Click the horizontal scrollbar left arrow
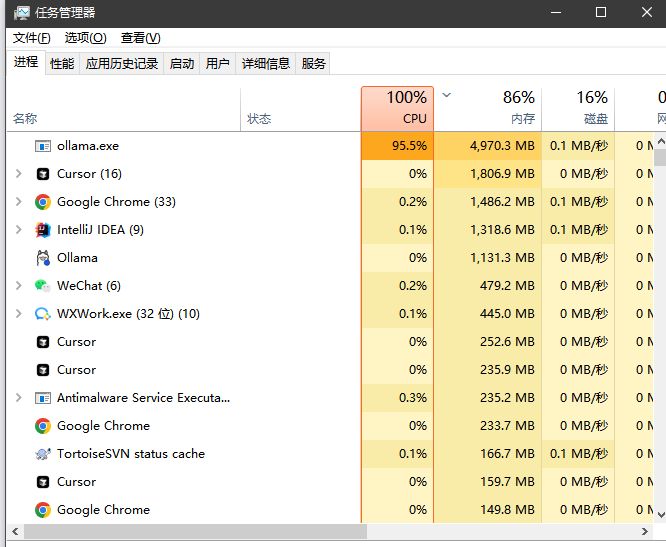 tap(15, 531)
